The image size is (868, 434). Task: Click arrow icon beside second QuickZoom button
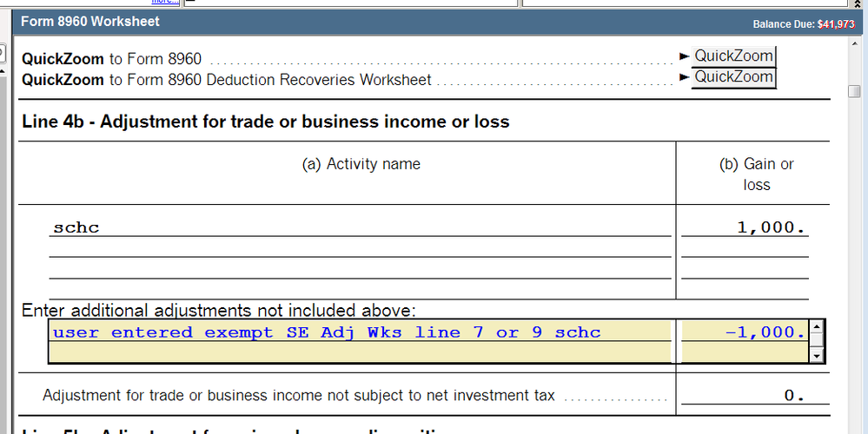(685, 77)
